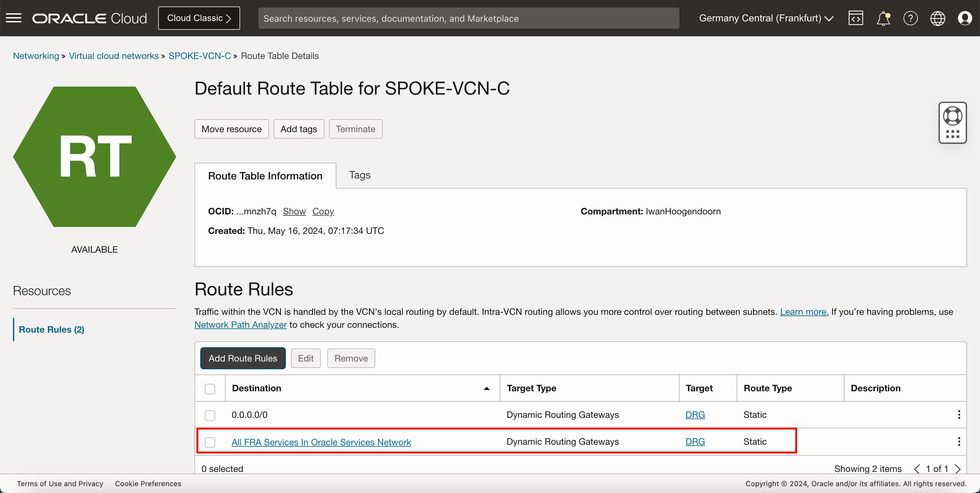The height and width of the screenshot is (493, 980).
Task: Select the All FRA Services route checkbox
Action: tap(211, 441)
